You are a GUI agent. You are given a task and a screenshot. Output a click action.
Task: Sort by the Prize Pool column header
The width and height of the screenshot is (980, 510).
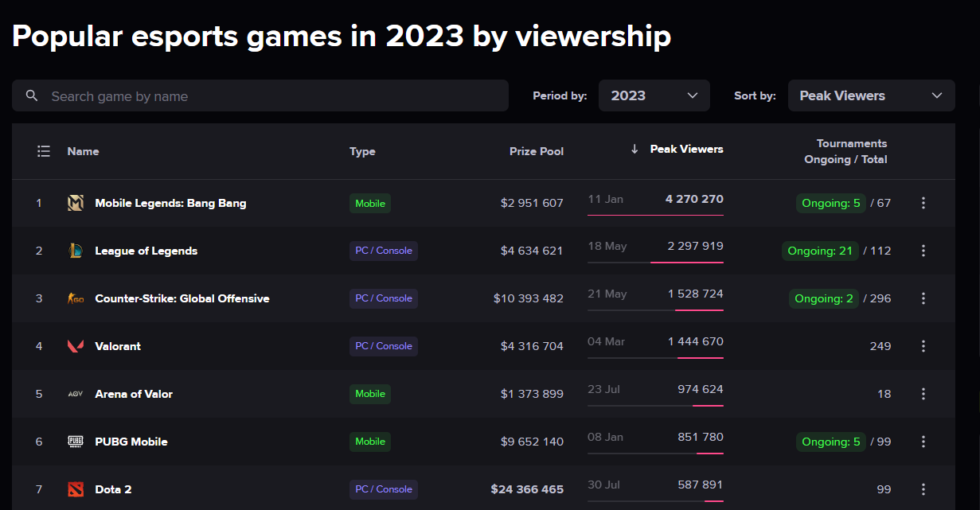536,151
